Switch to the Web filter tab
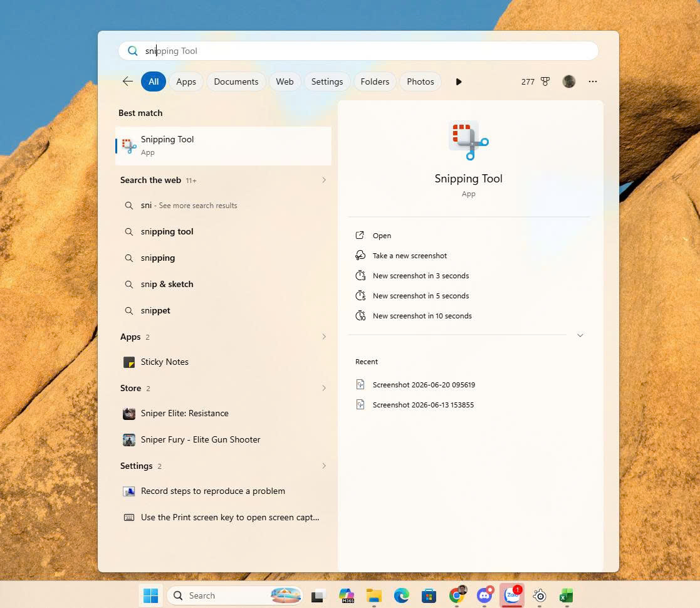The image size is (700, 608). click(285, 81)
